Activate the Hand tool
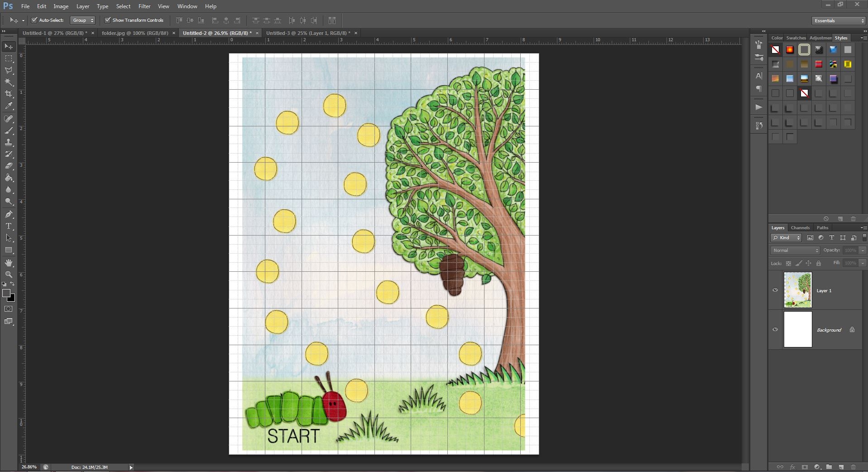 pos(9,263)
